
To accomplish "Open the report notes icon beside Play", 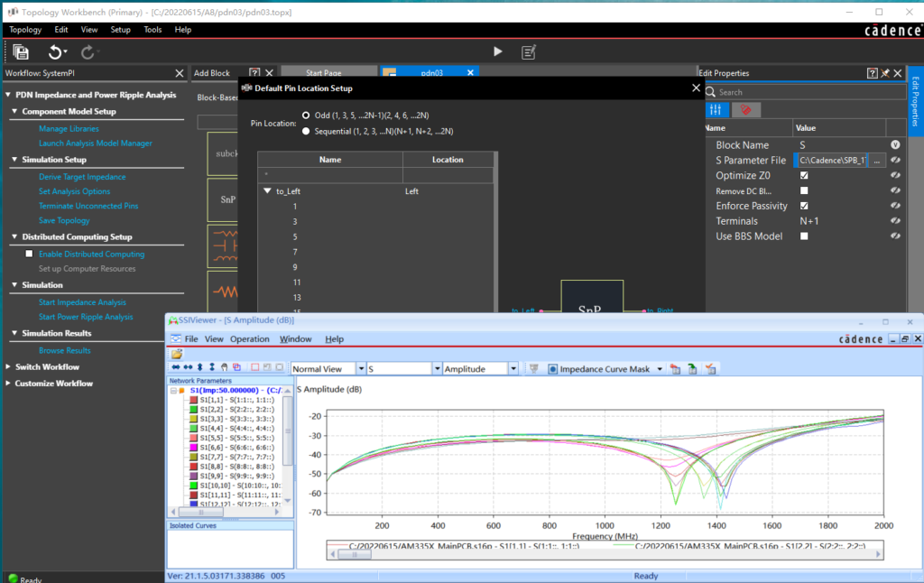I will tap(530, 52).
